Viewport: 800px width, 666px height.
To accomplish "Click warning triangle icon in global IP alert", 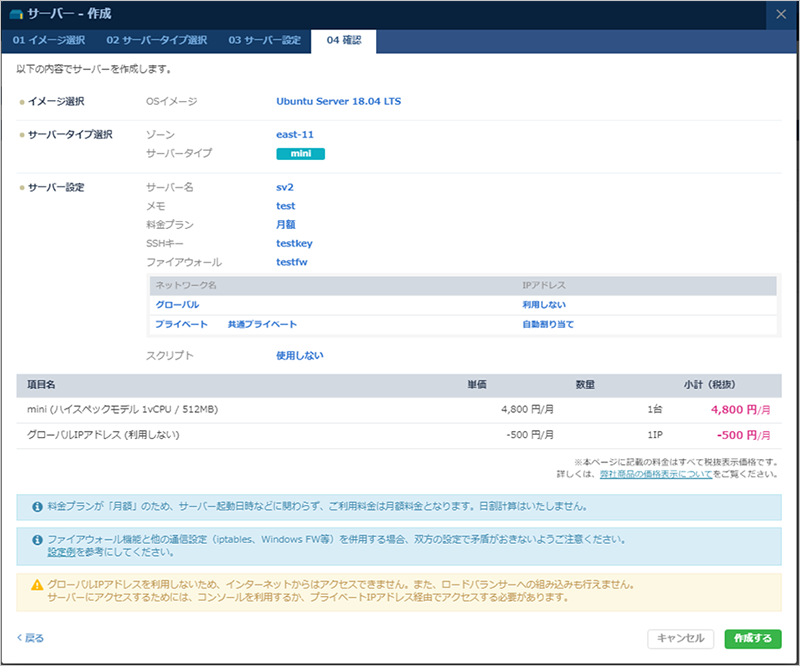I will click(38, 584).
